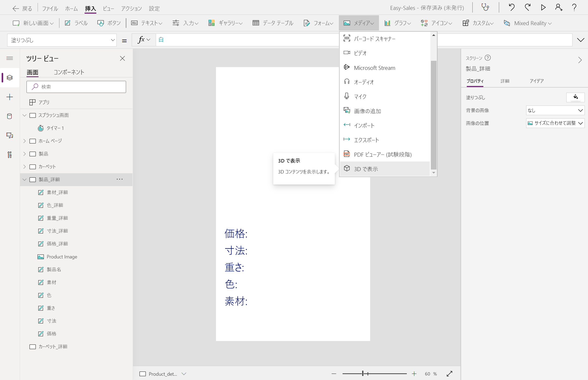Open Insert plus icon in sidebar

tap(10, 97)
